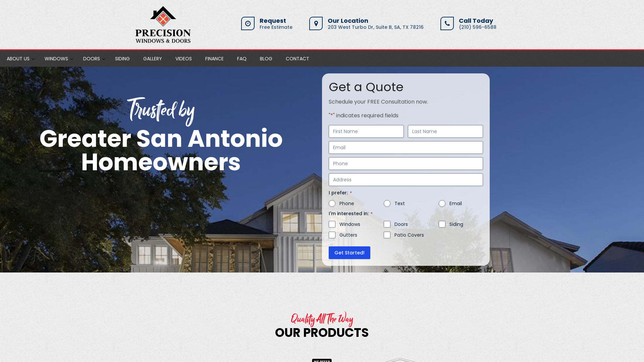644x362 pixels.
Task: Navigate to the GALLERY menu item
Action: pyautogui.click(x=152, y=58)
